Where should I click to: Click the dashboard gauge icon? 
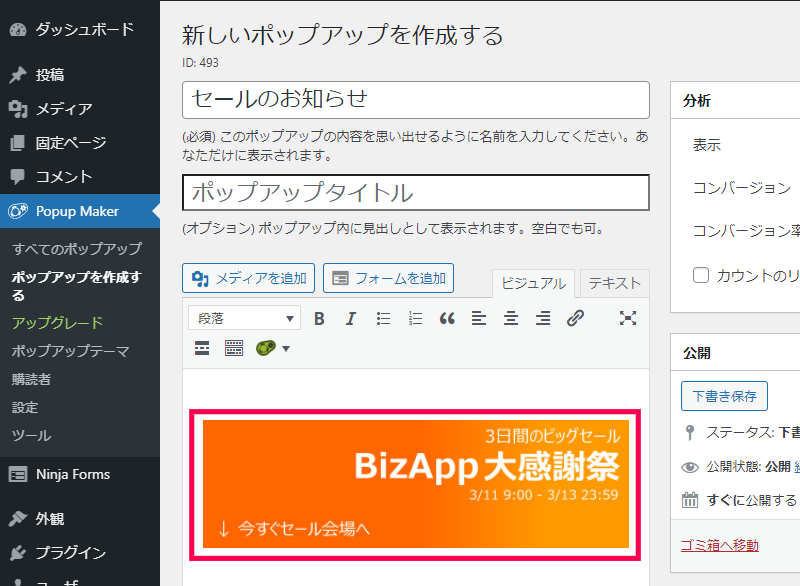(18, 30)
